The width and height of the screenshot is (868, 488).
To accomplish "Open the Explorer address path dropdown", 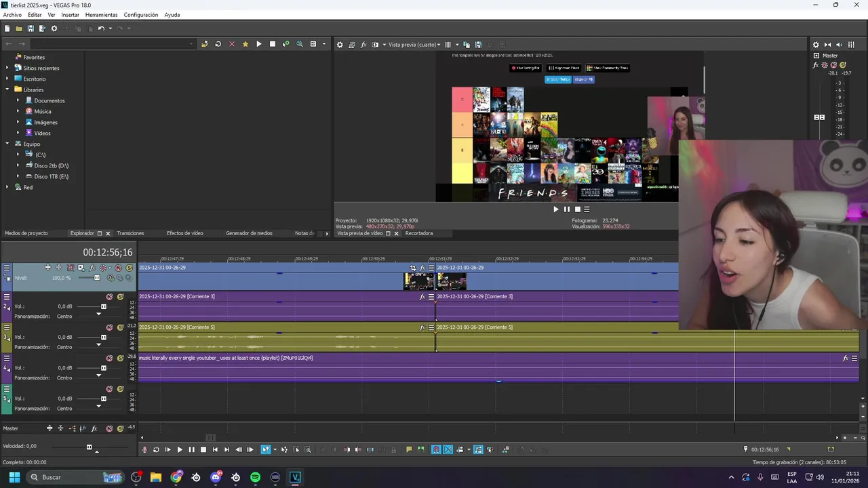I will (x=192, y=44).
